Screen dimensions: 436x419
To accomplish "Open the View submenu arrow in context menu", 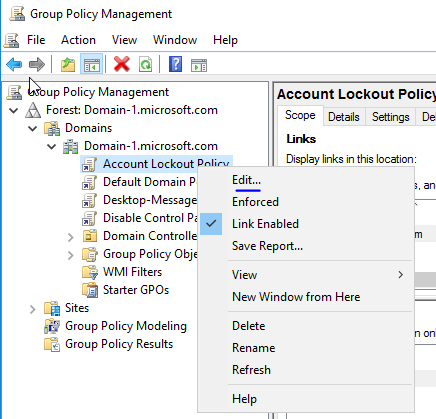I will point(401,275).
